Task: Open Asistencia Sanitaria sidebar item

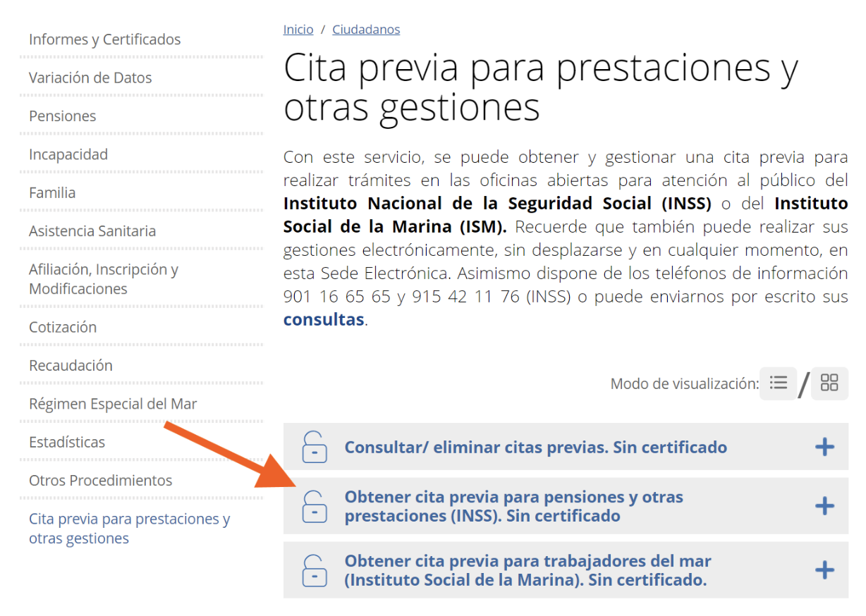Action: (x=92, y=231)
